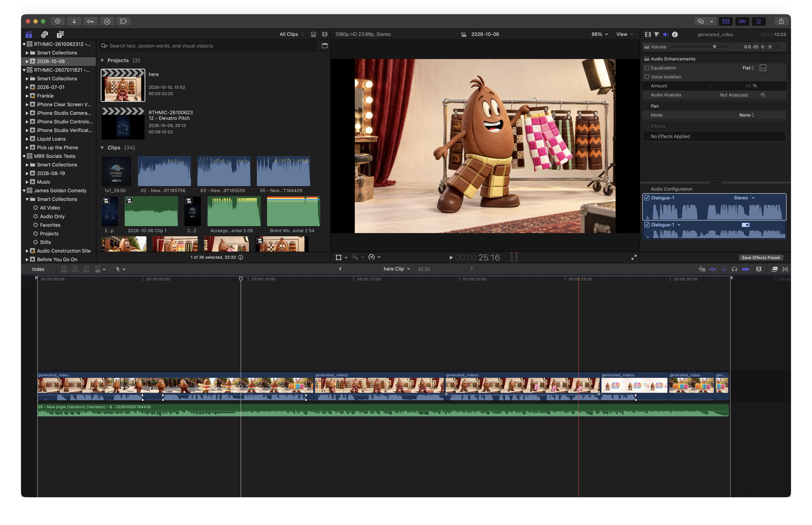
Task: Select the generated_video2 clip in timeline
Action: (379, 386)
